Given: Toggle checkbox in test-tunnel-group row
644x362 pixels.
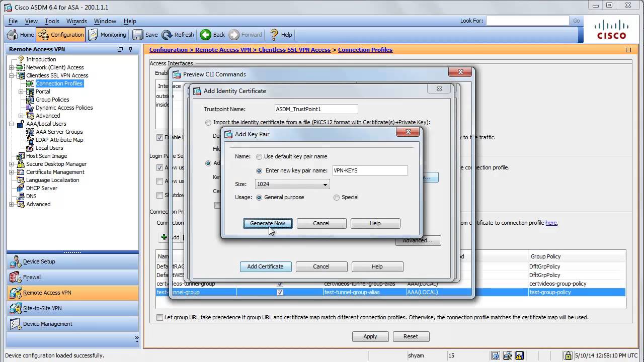Looking at the screenshot, I should point(280,292).
